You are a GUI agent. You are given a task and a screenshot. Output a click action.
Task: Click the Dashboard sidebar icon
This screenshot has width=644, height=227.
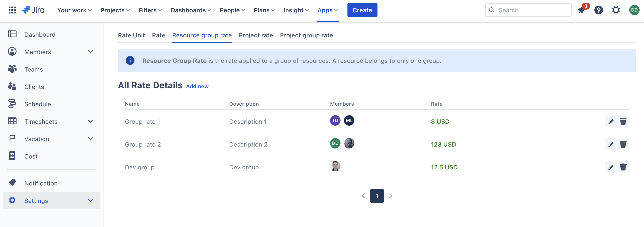(x=12, y=34)
